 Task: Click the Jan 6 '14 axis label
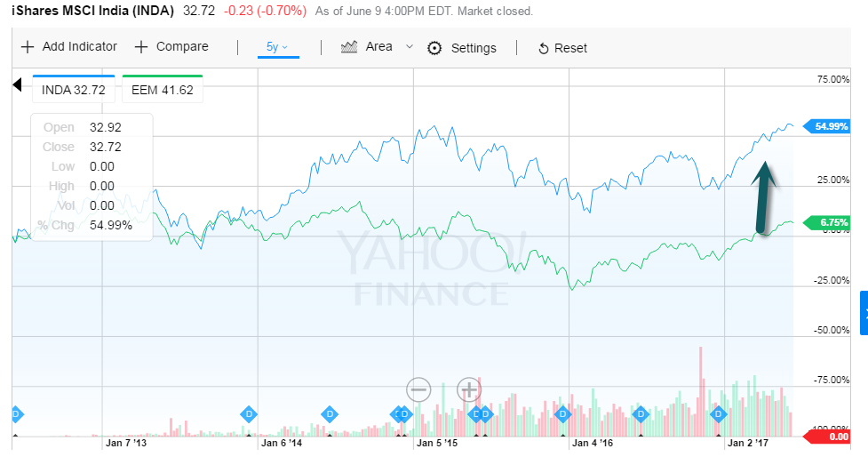pos(282,443)
